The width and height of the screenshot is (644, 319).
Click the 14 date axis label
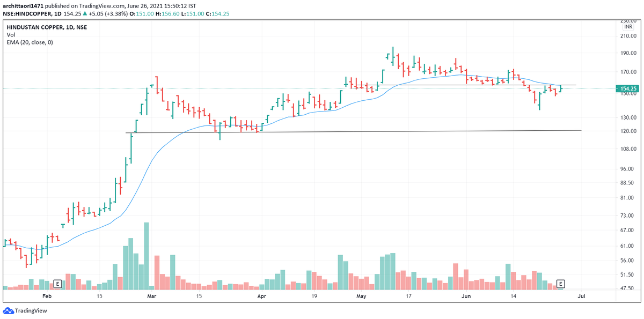(x=514, y=296)
